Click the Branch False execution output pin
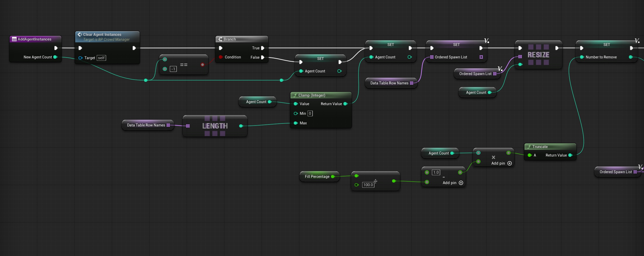 pyautogui.click(x=263, y=57)
